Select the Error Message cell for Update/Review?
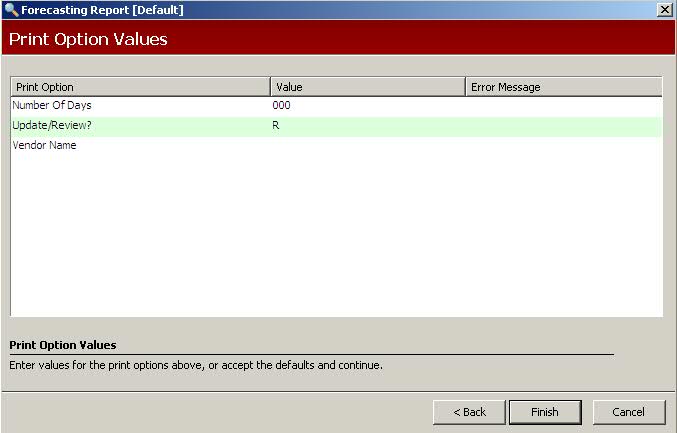 [x=563, y=125]
